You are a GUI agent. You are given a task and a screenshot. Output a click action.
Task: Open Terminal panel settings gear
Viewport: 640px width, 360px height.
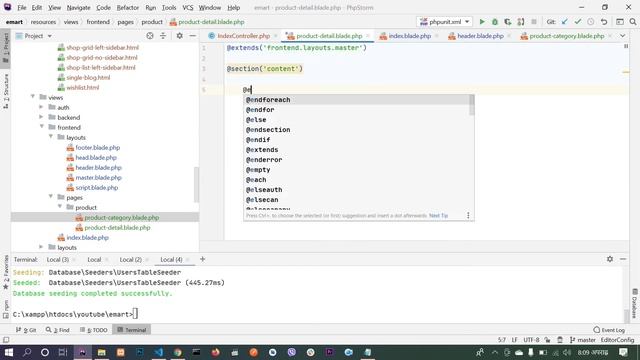610,259
